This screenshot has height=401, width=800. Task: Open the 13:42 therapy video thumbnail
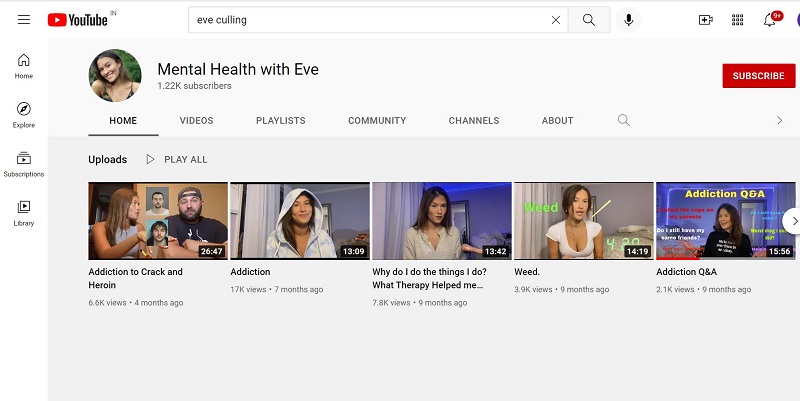442,221
